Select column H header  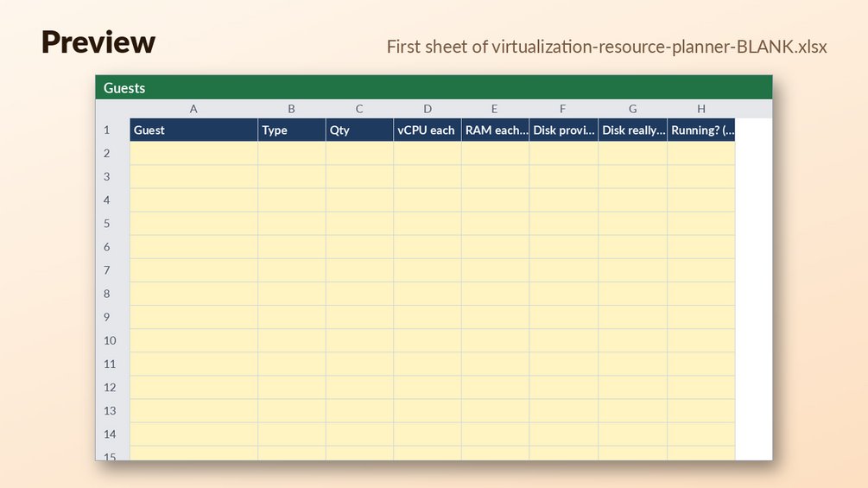click(x=700, y=109)
